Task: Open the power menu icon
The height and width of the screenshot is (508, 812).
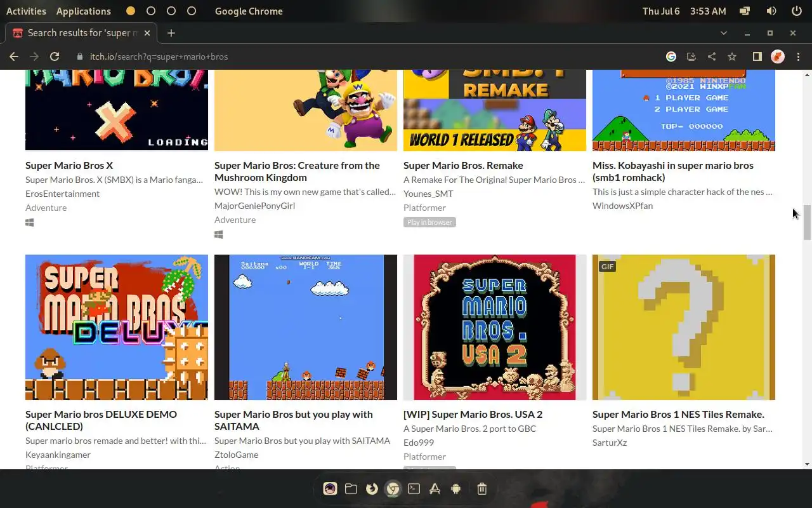Action: point(797,11)
